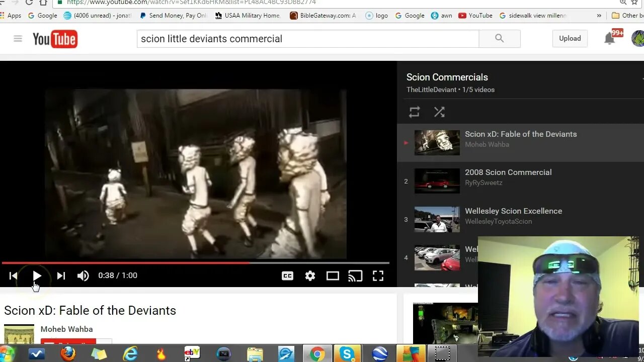Click in the YouTube search field
This screenshot has width=644, height=362.
pyautogui.click(x=308, y=39)
